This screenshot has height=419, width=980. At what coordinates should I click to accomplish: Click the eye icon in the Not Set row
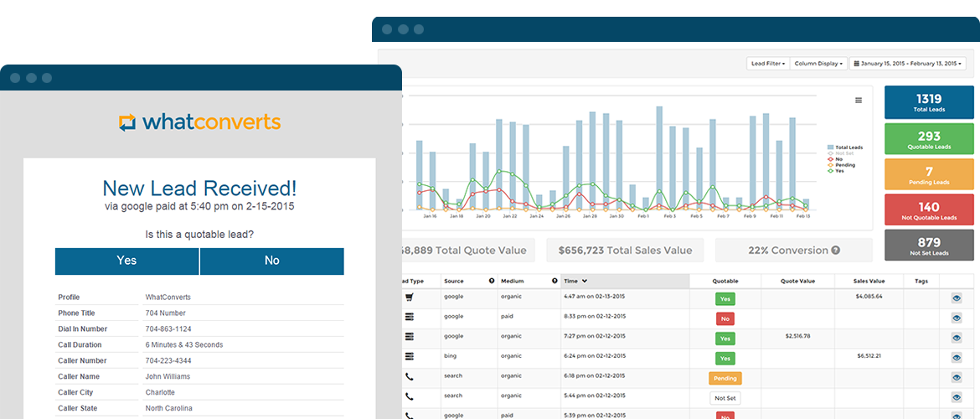coord(957,397)
